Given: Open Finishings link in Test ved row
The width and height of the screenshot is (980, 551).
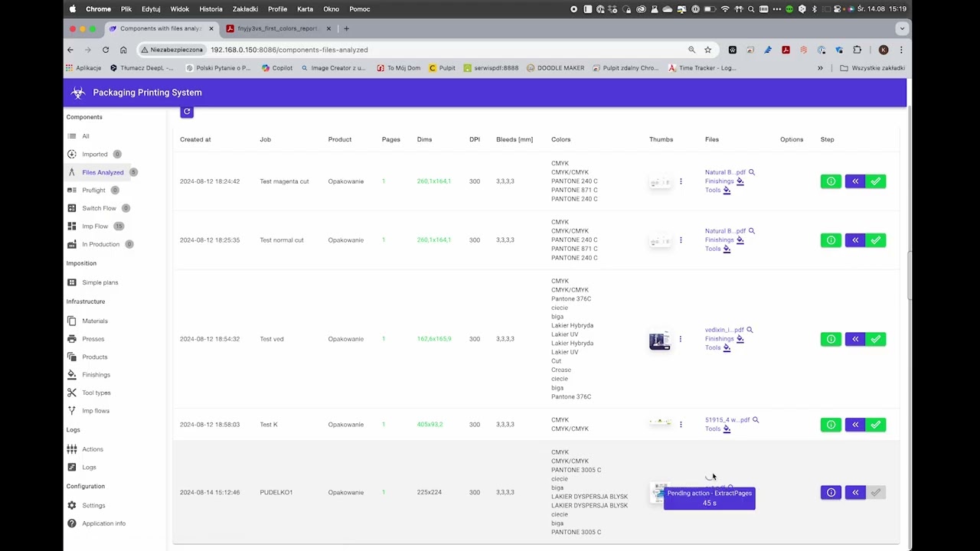Looking at the screenshot, I should point(719,339).
